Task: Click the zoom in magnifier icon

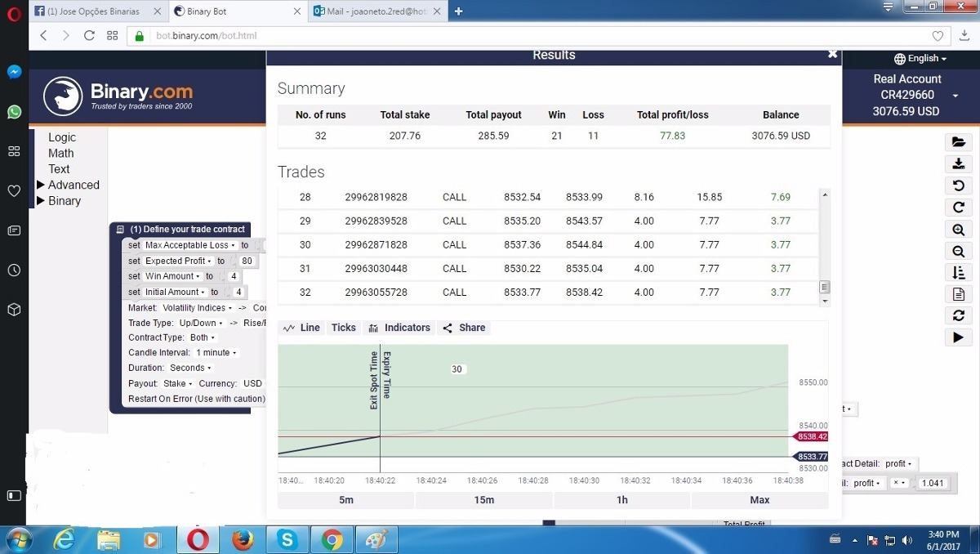Action: pyautogui.click(x=958, y=230)
